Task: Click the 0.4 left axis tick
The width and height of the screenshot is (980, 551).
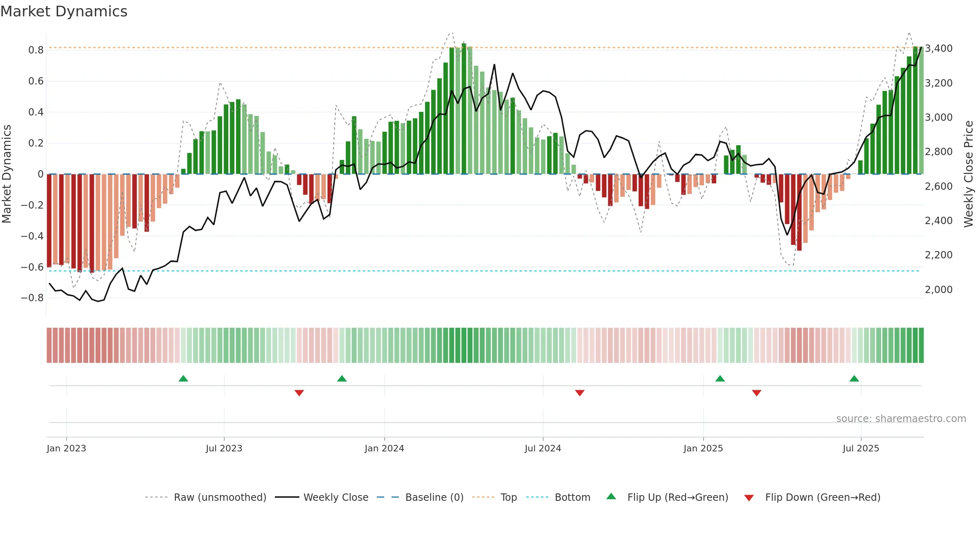Action: [36, 112]
